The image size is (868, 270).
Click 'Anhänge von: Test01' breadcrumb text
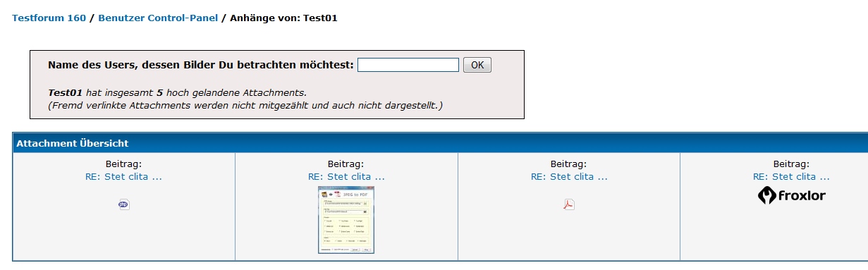(x=283, y=18)
